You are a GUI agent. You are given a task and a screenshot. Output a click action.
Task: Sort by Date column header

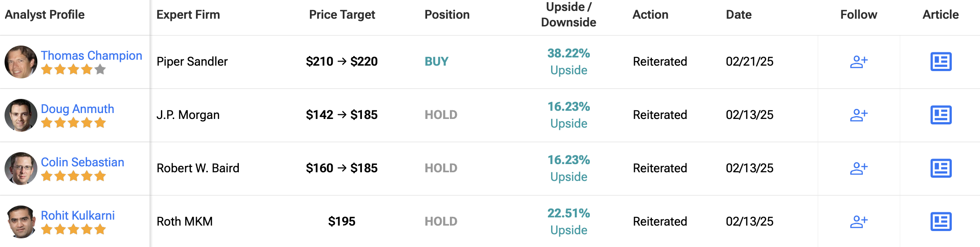[x=738, y=15]
